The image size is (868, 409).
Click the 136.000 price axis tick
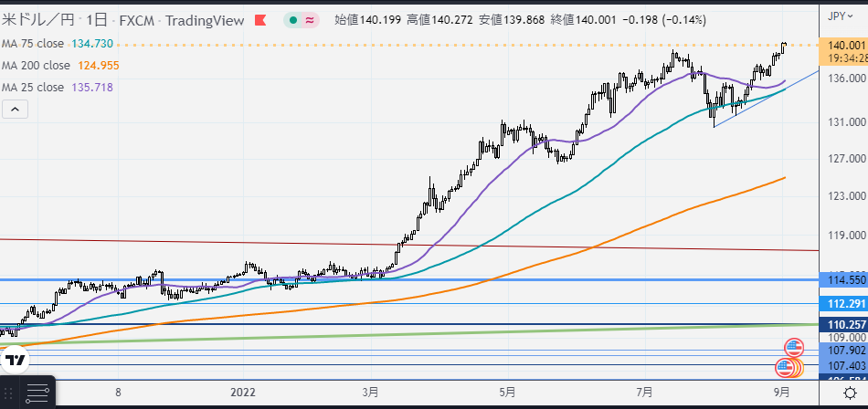coord(847,78)
